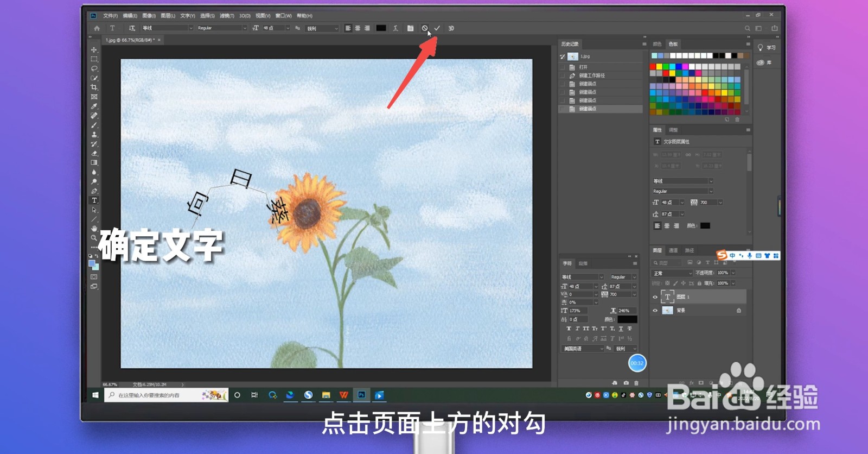Viewport: 868px width, 454px height.
Task: Click the Home icon in options bar
Action: 97,28
